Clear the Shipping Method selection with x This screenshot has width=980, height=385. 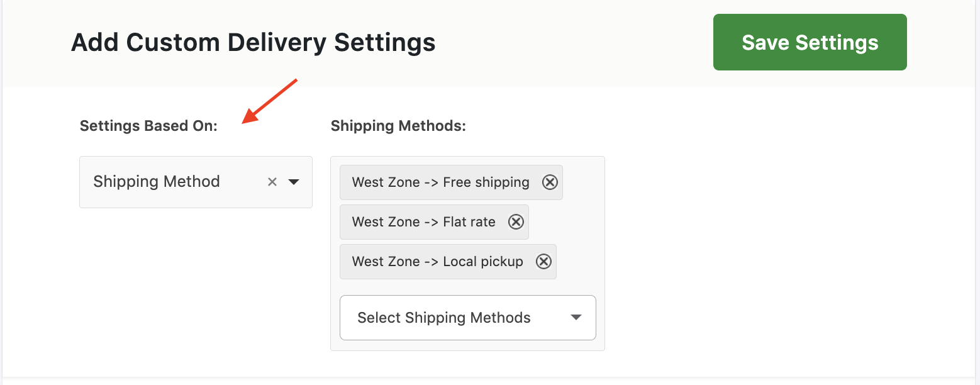click(272, 182)
